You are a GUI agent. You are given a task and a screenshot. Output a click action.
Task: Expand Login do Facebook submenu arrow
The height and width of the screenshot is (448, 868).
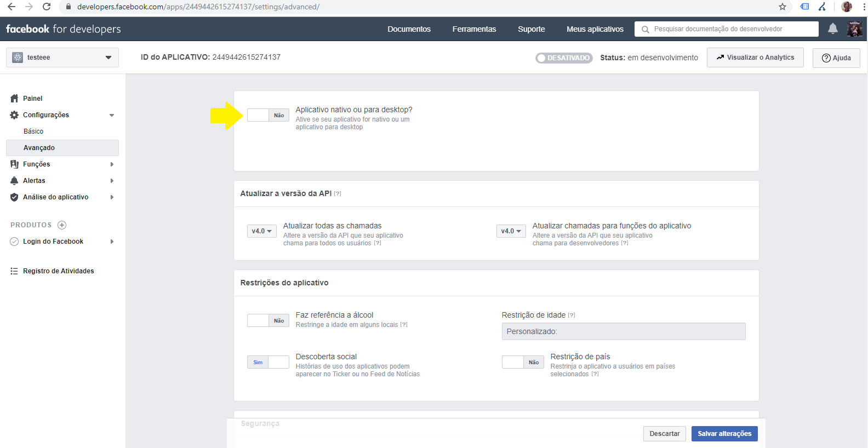(x=112, y=242)
